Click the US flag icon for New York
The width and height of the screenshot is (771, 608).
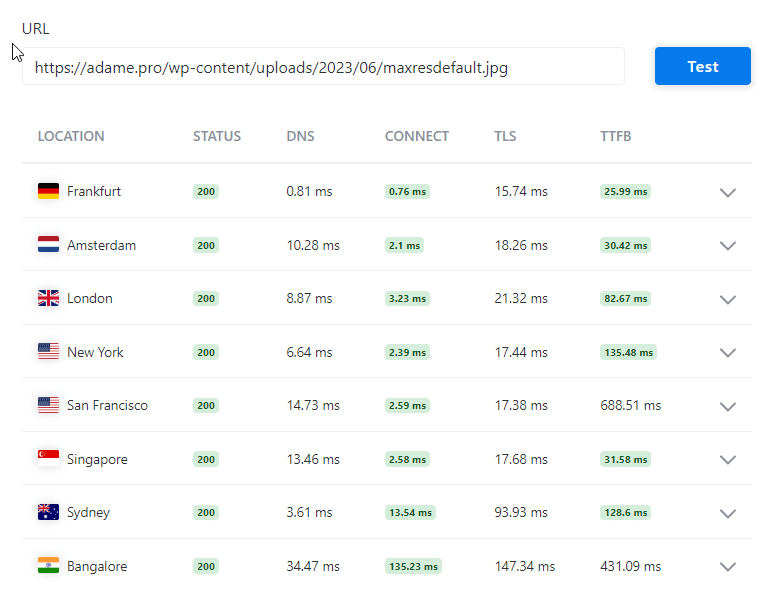48,351
